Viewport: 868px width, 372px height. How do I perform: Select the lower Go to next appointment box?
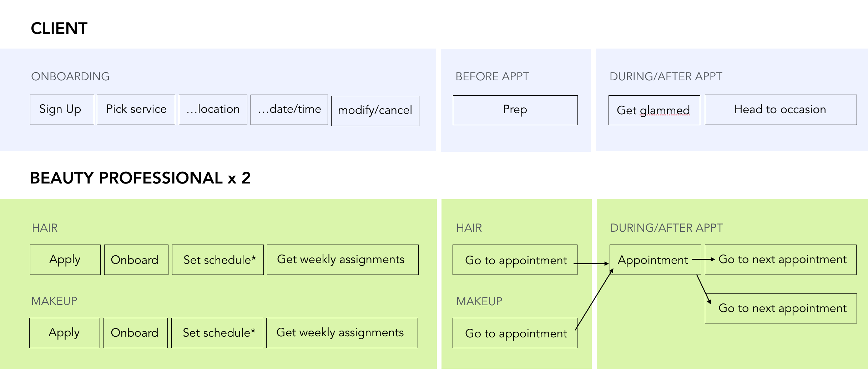[781, 308]
